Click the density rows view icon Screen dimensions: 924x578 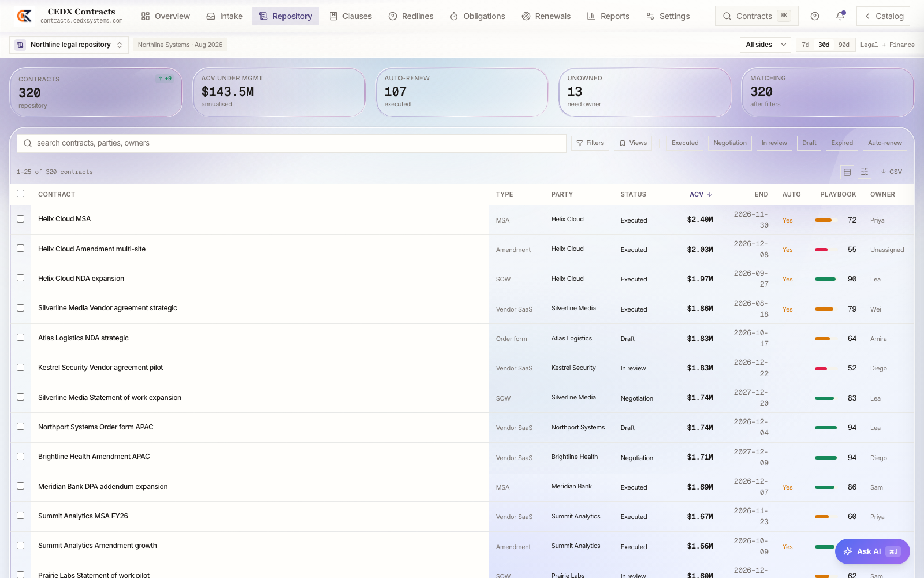pos(847,172)
